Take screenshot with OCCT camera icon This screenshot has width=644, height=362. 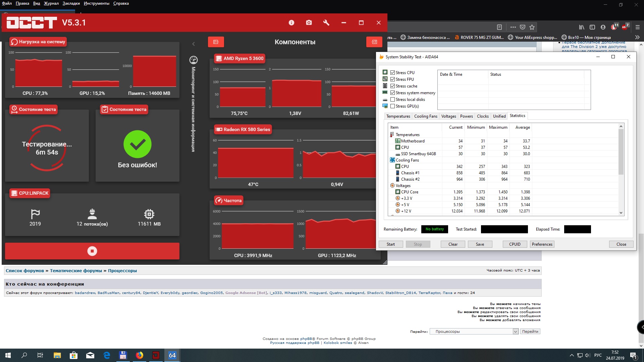309,23
